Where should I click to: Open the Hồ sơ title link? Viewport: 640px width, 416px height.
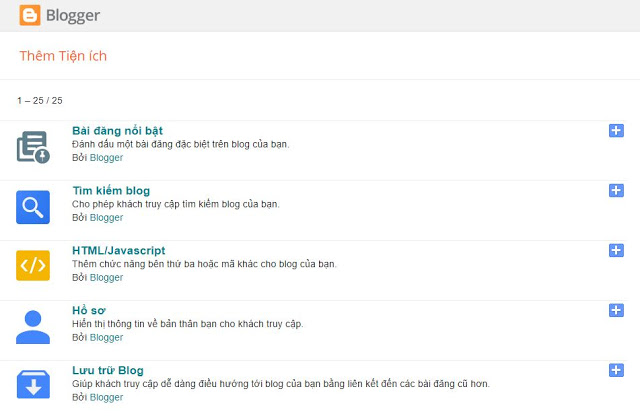pos(89,310)
